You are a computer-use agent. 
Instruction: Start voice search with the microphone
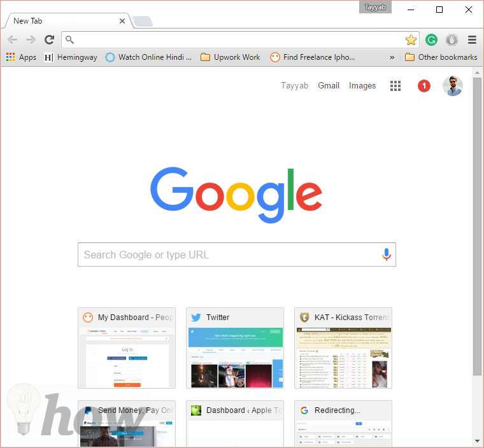pyautogui.click(x=386, y=255)
